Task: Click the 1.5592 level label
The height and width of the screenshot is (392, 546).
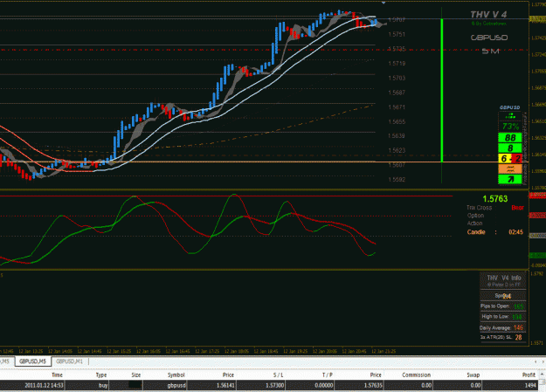Action: [397, 179]
